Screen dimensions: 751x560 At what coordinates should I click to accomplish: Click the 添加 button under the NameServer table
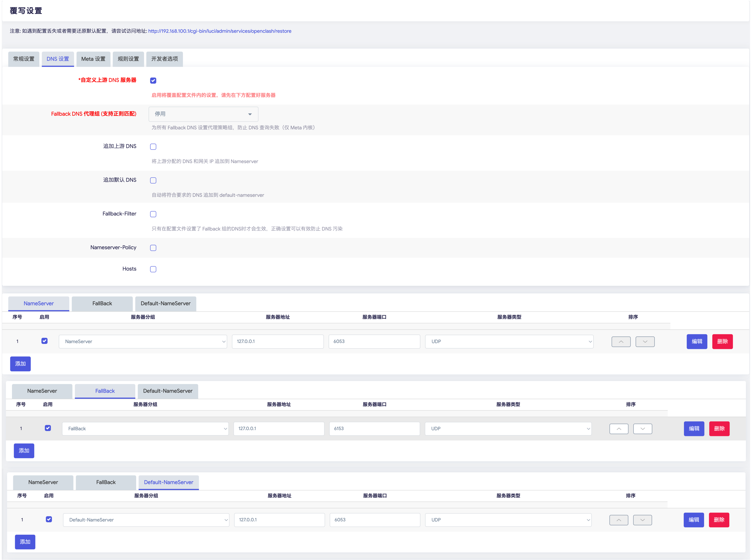click(20, 363)
